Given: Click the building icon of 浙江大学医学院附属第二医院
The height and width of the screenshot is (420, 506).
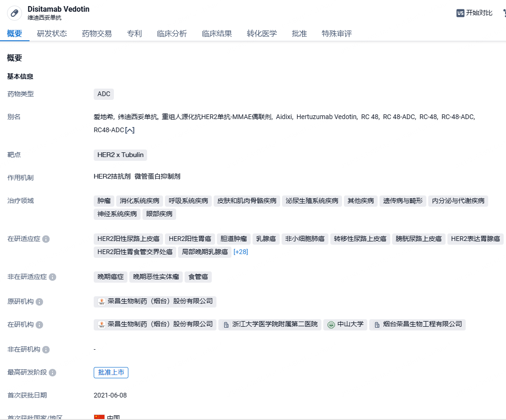Looking at the screenshot, I should (226, 325).
